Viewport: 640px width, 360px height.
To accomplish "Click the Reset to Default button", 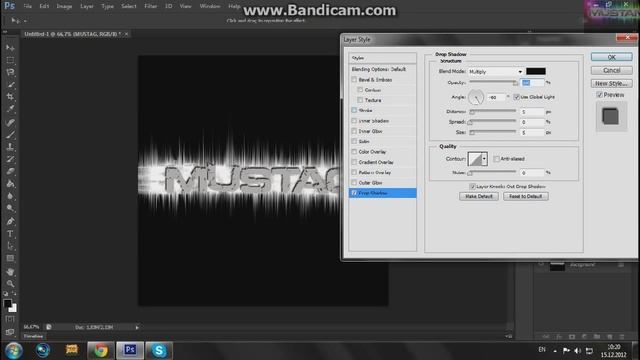I will click(526, 196).
